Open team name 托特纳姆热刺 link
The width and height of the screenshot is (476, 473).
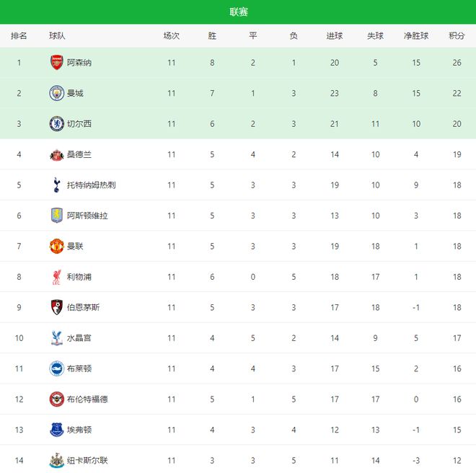[x=91, y=185]
